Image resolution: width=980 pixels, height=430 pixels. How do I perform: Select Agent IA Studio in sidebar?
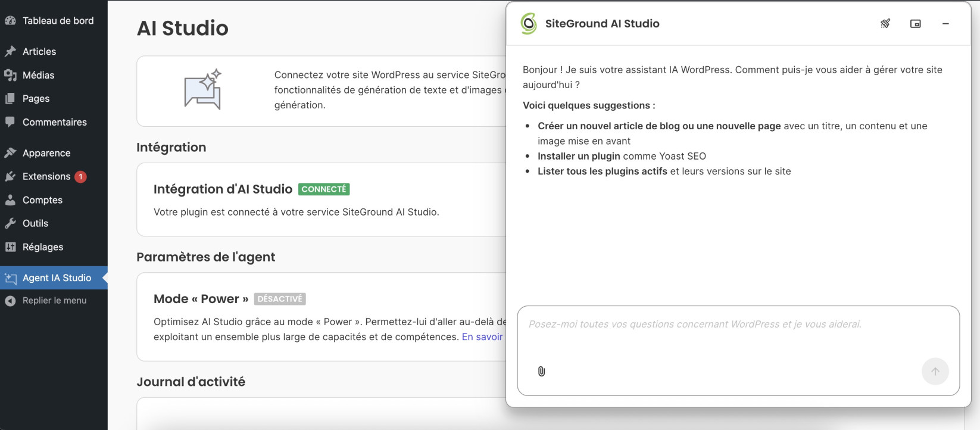(x=54, y=278)
